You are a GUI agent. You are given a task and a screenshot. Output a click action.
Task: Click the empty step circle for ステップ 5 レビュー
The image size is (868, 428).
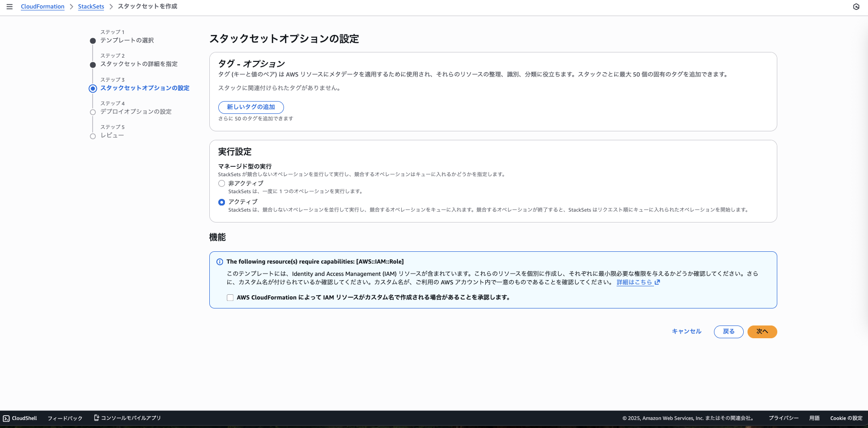coord(93,136)
